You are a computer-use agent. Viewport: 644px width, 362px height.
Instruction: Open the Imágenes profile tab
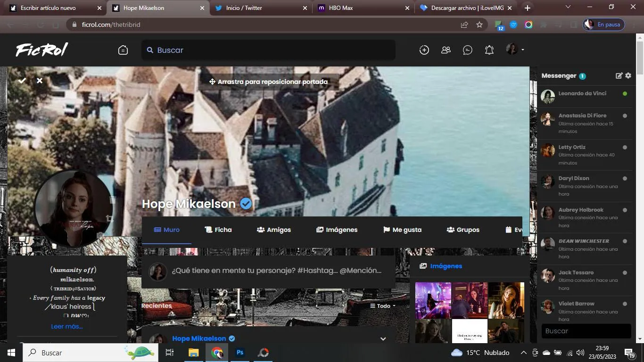pyautogui.click(x=337, y=230)
